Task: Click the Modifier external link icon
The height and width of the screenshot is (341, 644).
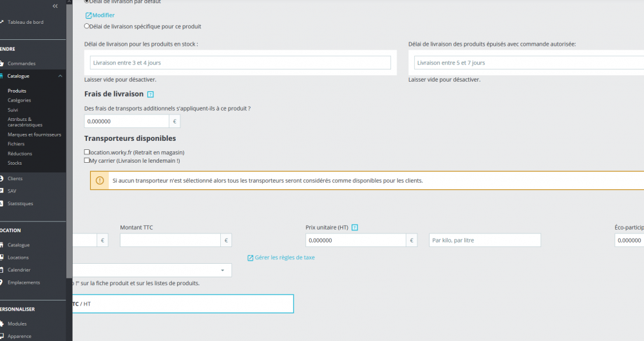Action: [x=88, y=15]
